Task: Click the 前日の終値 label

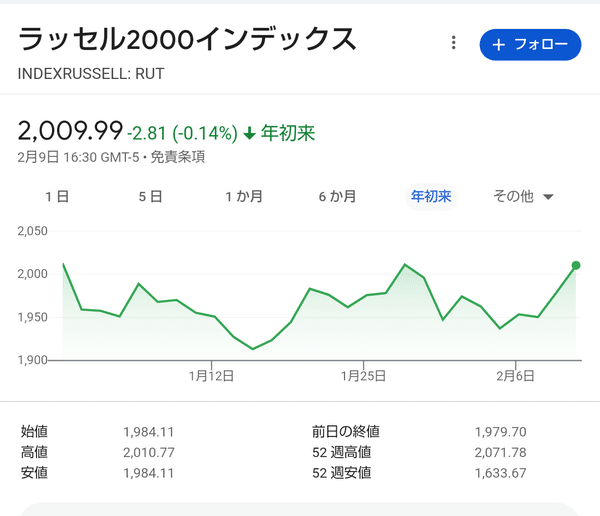Action: [346, 432]
